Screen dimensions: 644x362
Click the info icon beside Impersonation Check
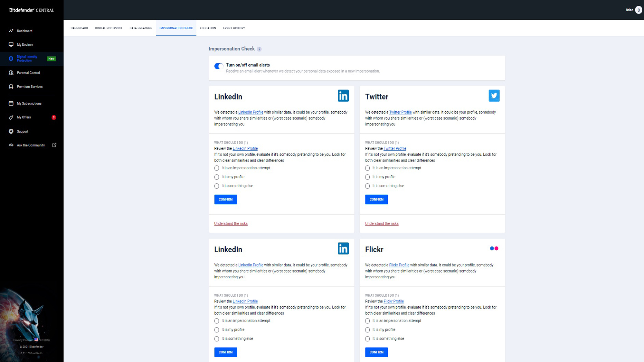click(259, 49)
